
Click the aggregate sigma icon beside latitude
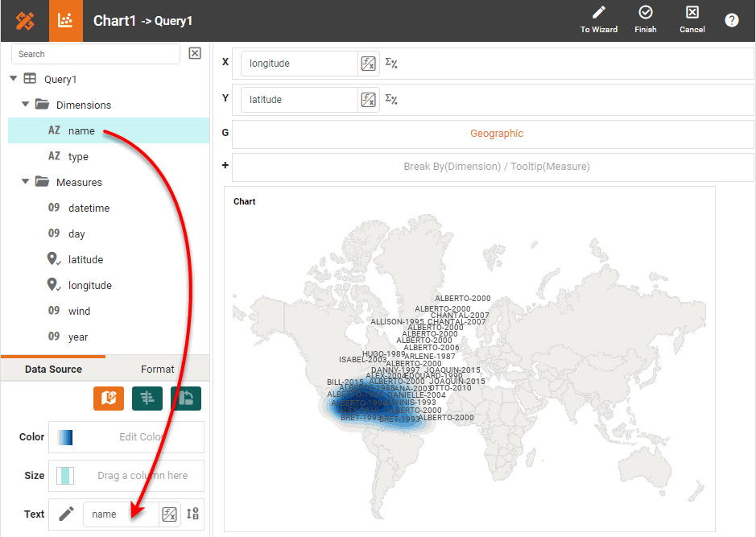(x=391, y=99)
